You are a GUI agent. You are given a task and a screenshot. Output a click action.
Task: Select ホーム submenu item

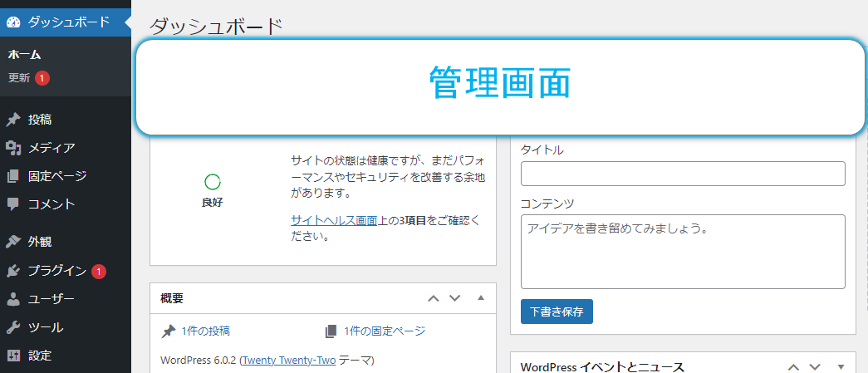tap(25, 55)
